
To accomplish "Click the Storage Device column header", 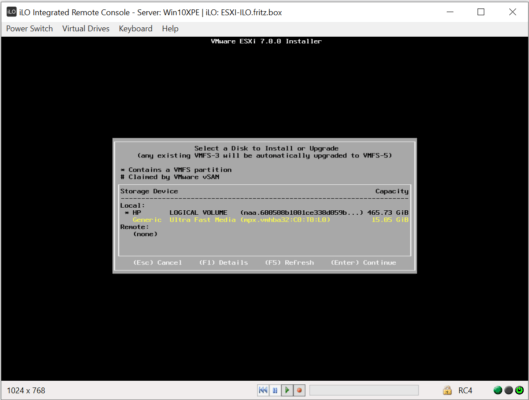I will 149,191.
